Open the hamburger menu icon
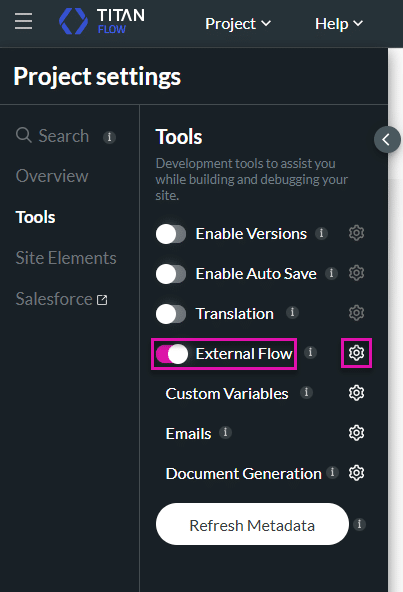Image resolution: width=403 pixels, height=592 pixels. pos(23,21)
